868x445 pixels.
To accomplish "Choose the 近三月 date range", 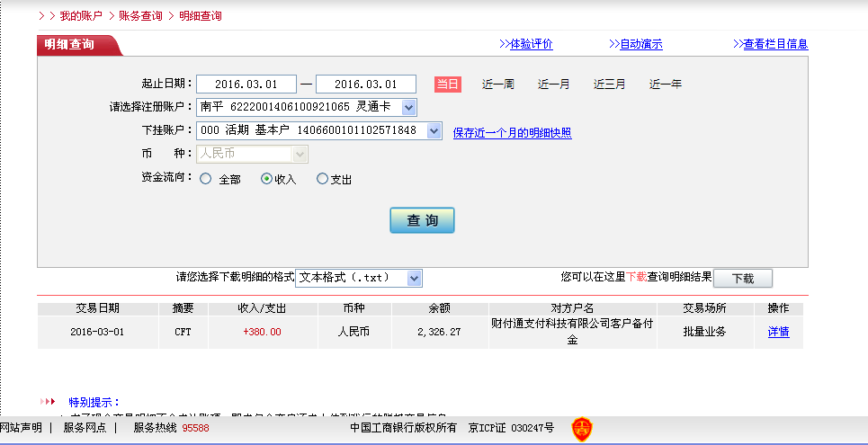I will click(609, 85).
